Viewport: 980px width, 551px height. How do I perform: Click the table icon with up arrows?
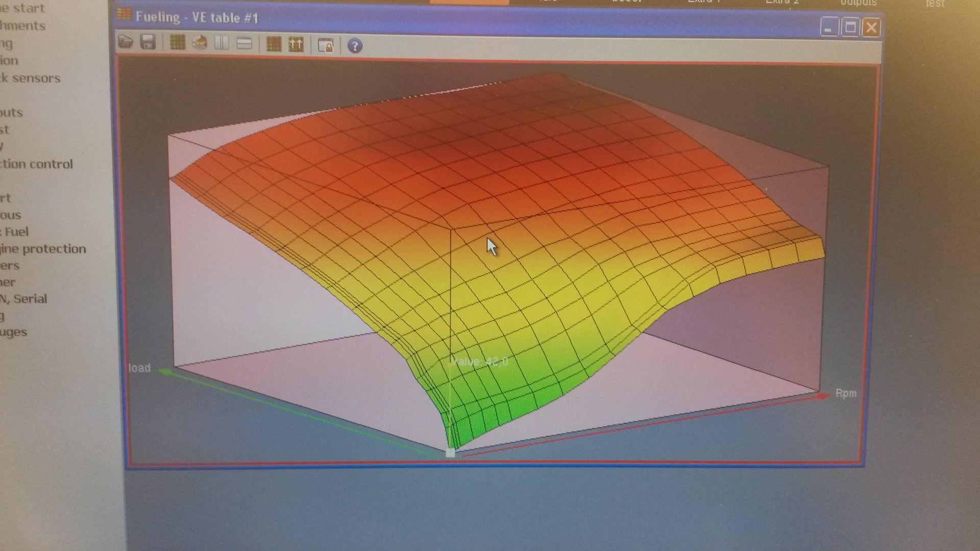point(296,45)
